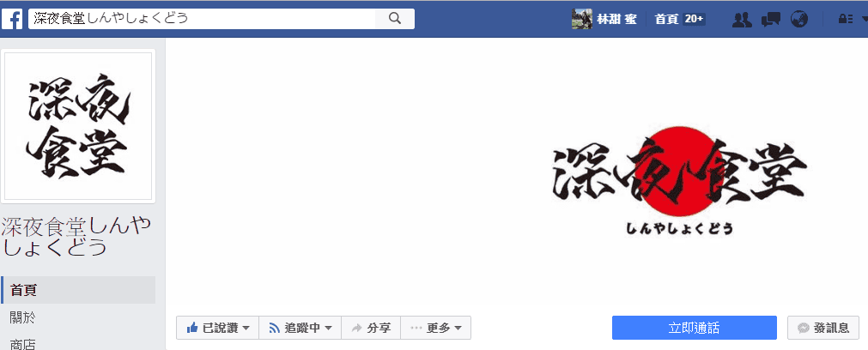Toggle the 已說讚 liked button

click(x=217, y=328)
